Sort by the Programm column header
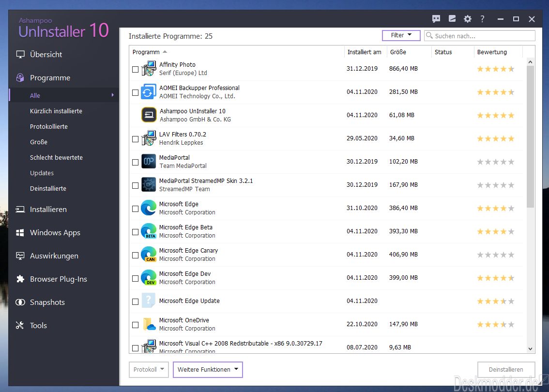This screenshot has height=392, width=549. [x=237, y=52]
